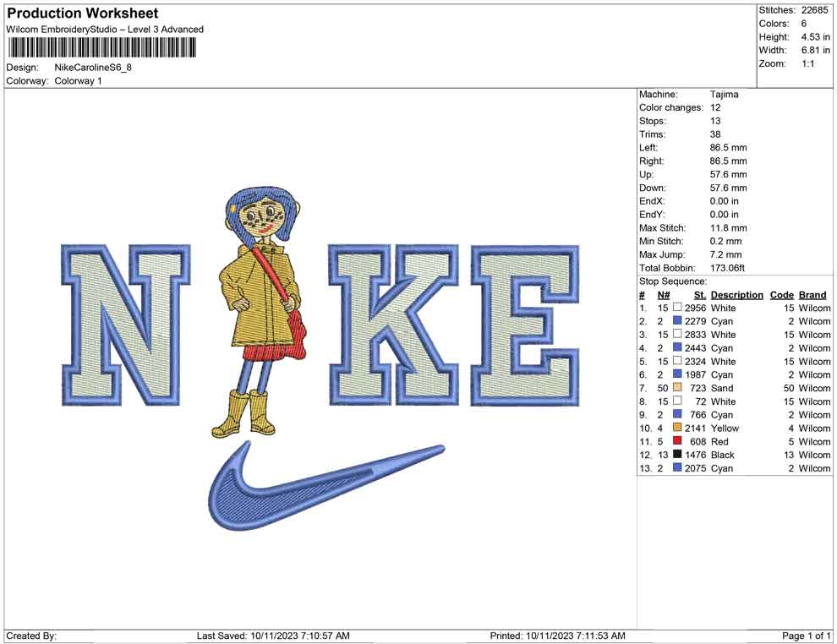Click the barcode under the worksheet title
Screen dimensions: 837x644
(x=101, y=47)
